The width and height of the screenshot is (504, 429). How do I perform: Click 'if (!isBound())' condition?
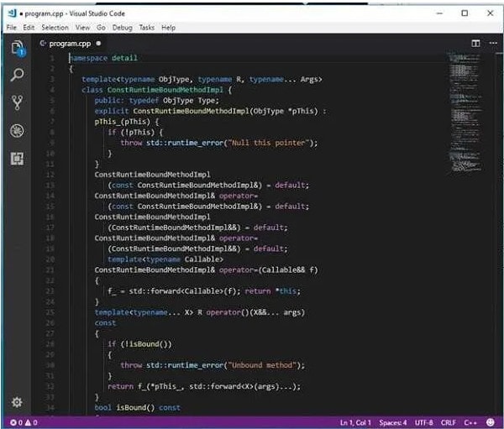coord(139,344)
